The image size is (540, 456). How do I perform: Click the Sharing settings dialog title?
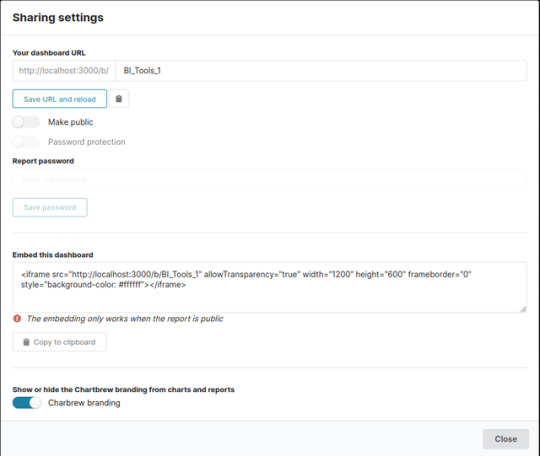tap(58, 17)
